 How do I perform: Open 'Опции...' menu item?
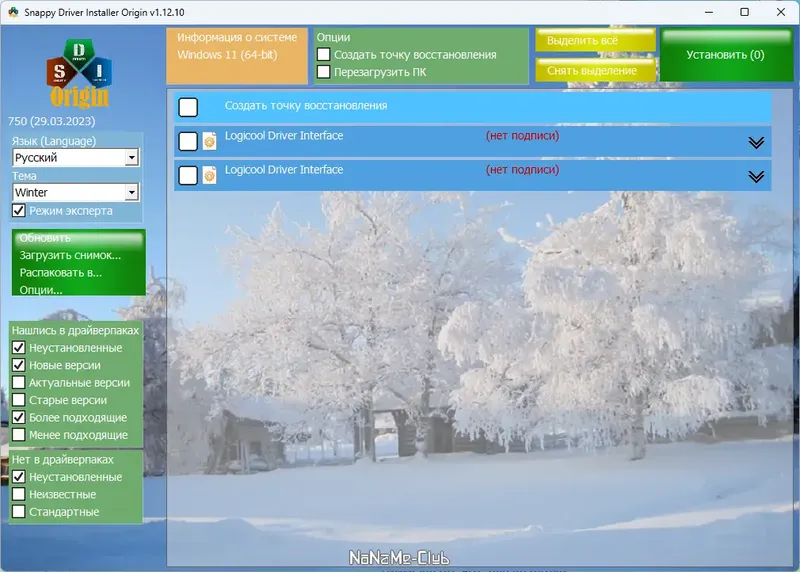coord(41,290)
